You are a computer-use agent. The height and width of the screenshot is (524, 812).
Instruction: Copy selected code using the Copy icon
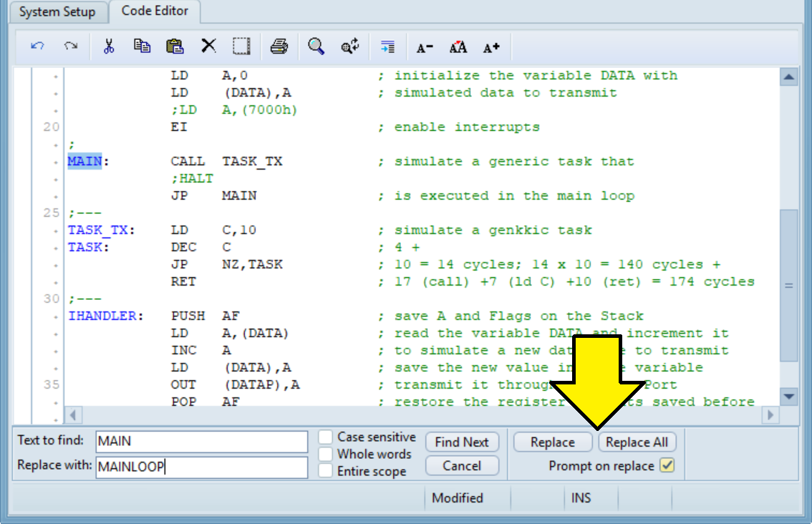pos(142,47)
